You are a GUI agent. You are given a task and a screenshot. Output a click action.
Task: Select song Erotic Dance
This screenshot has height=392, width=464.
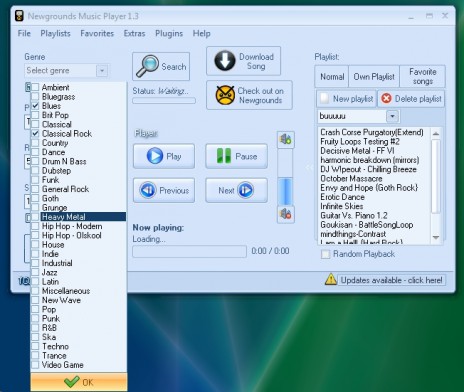point(342,197)
